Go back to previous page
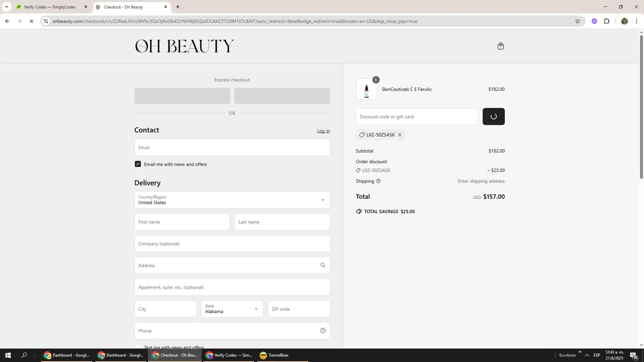Image resolution: width=644 pixels, height=362 pixels. pos(7,21)
